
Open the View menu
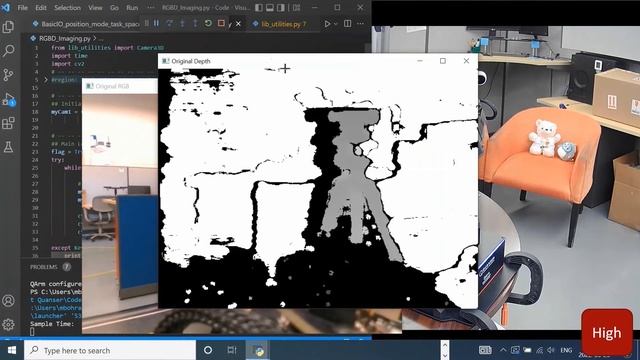click(x=95, y=8)
